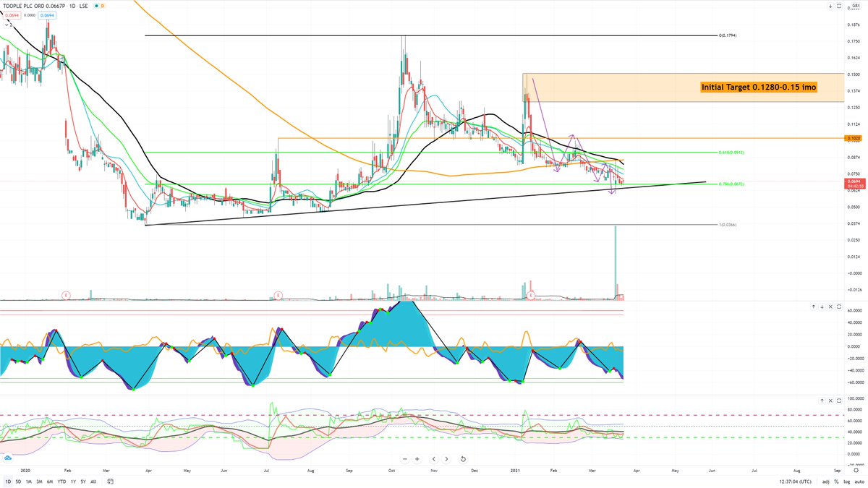
Task: Click the orange D icon beside the symbol name
Action: (x=102, y=6)
